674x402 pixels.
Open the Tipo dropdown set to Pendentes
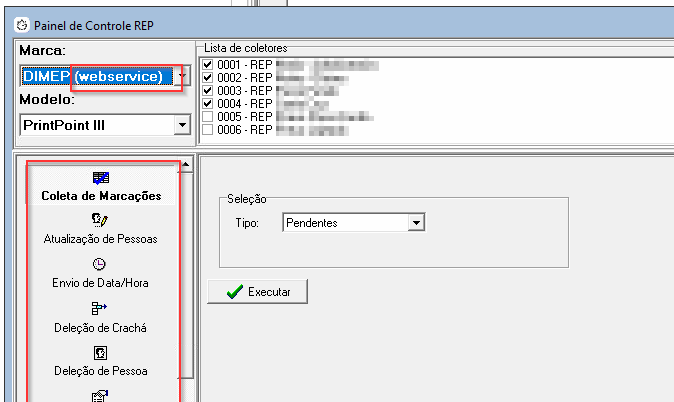click(x=417, y=223)
